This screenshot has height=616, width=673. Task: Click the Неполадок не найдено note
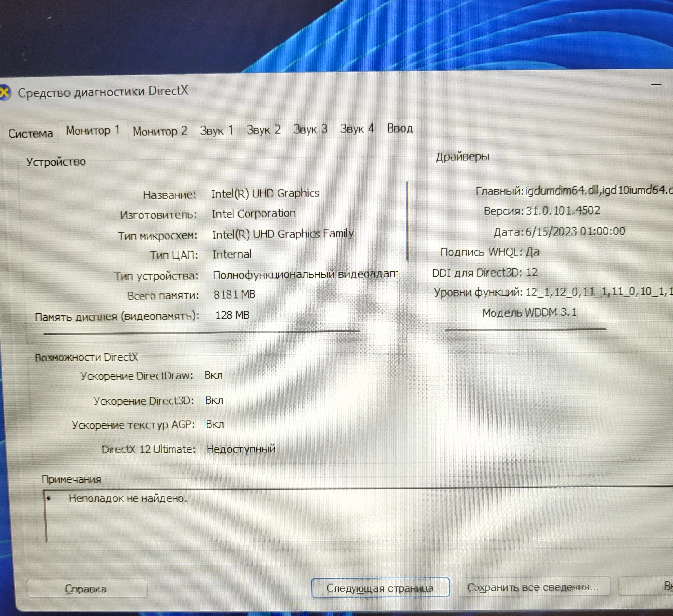tap(128, 499)
